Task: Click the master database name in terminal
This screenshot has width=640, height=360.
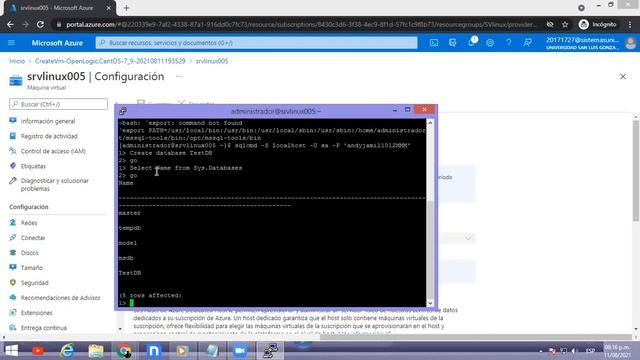Action: (129, 213)
